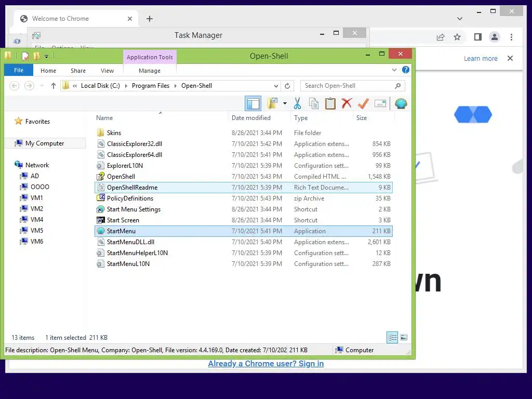
Task: Click the Application Tools contextual tab
Action: point(150,57)
